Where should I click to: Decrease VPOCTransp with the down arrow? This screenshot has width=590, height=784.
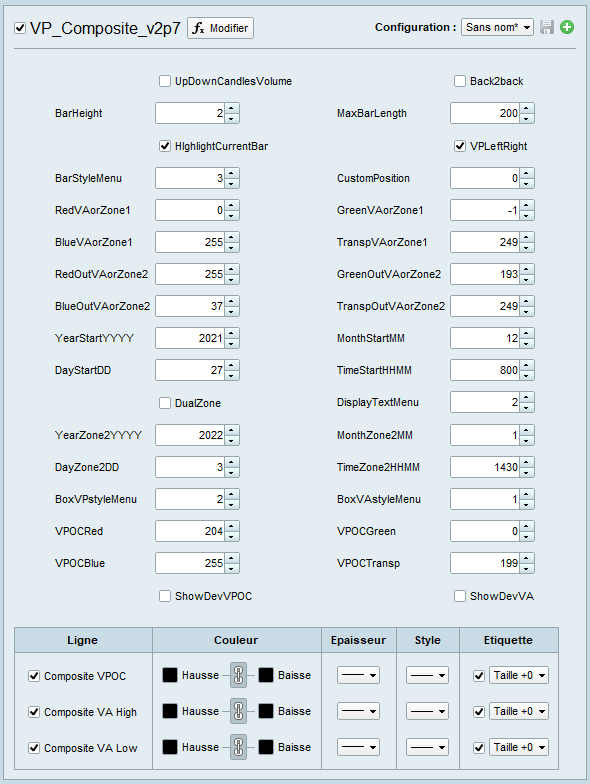click(526, 568)
